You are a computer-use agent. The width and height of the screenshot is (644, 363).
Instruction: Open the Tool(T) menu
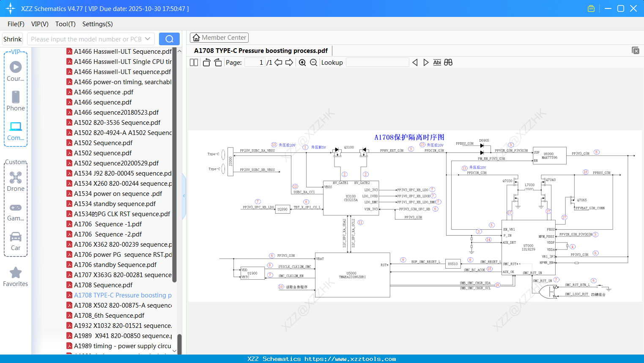66,24
